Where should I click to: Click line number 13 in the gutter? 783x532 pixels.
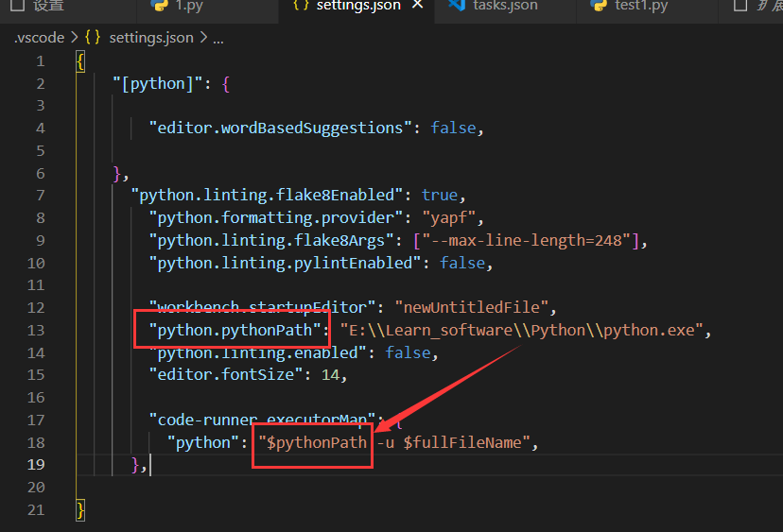[35, 331]
